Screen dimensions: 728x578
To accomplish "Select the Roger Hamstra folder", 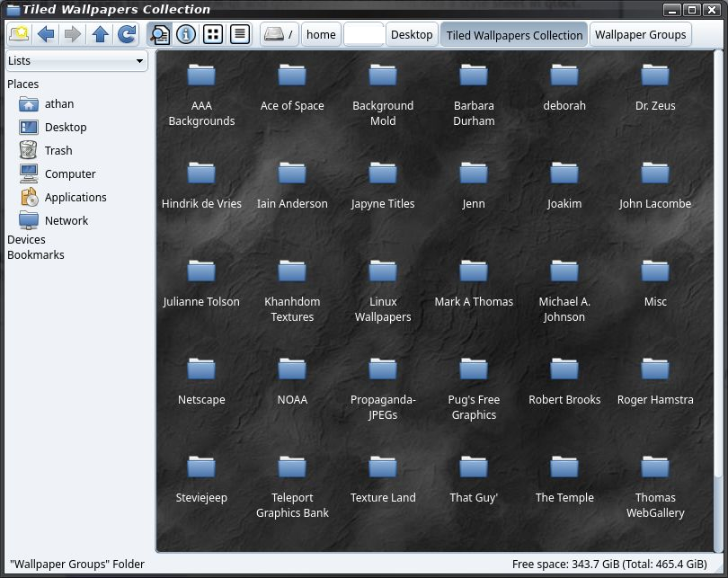I will pyautogui.click(x=655, y=381).
